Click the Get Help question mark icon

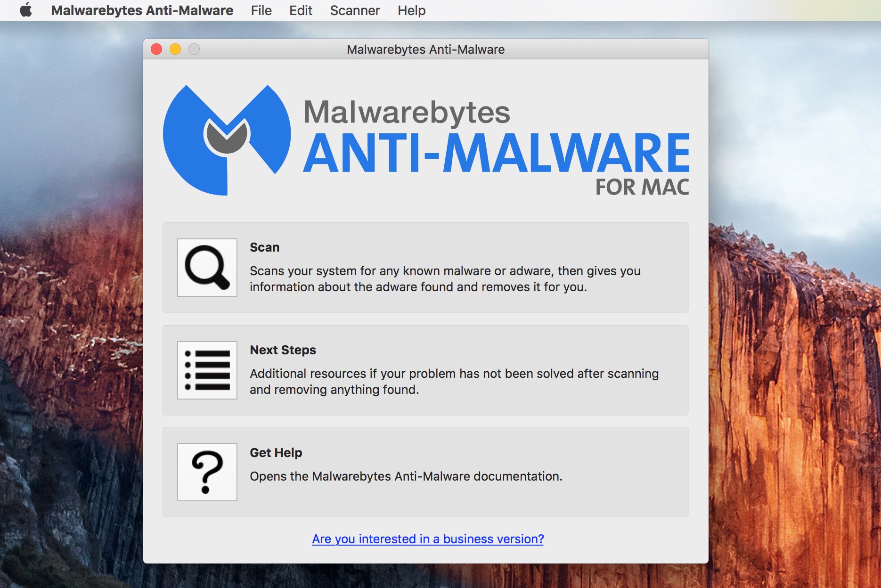tap(207, 472)
